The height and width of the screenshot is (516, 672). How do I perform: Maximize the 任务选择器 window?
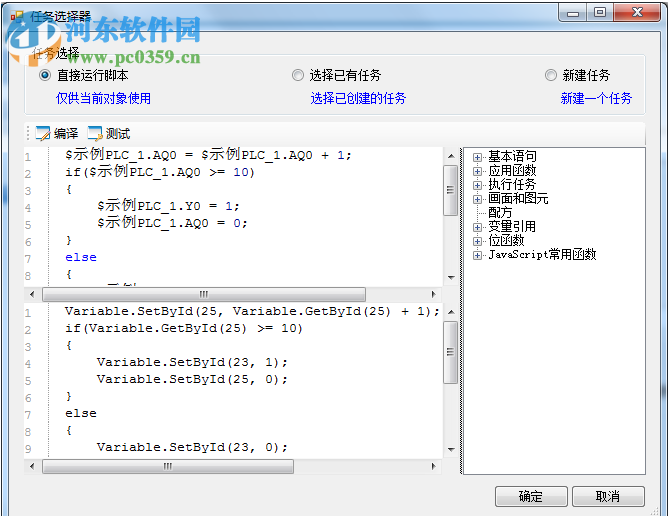tap(600, 12)
